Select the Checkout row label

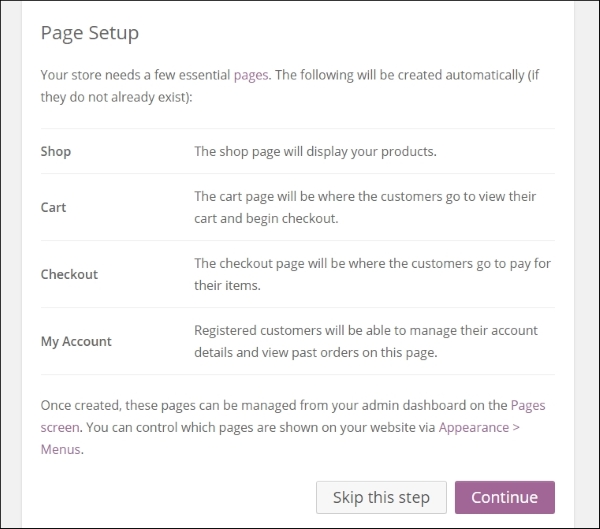click(x=69, y=274)
